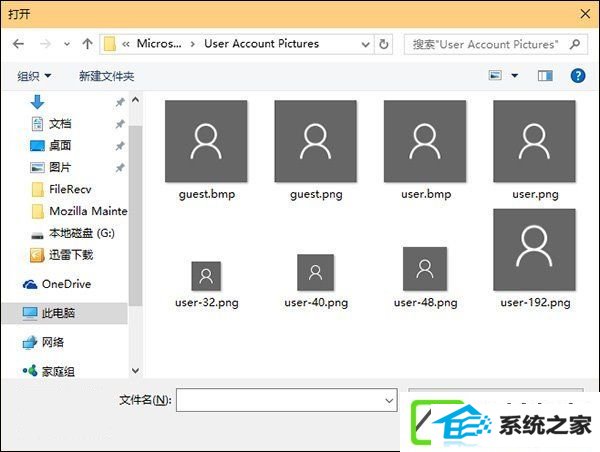Click the forward navigation arrow
The width and height of the screenshot is (600, 452).
(x=45, y=44)
